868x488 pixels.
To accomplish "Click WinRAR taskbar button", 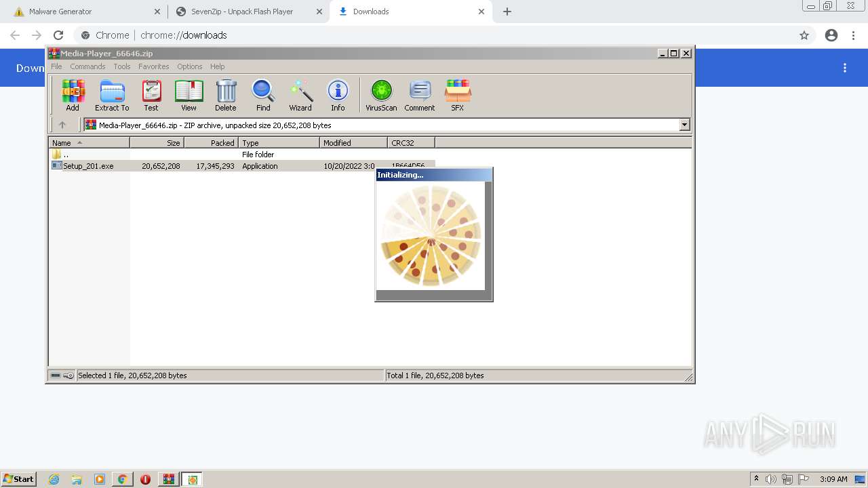I will click(x=168, y=479).
